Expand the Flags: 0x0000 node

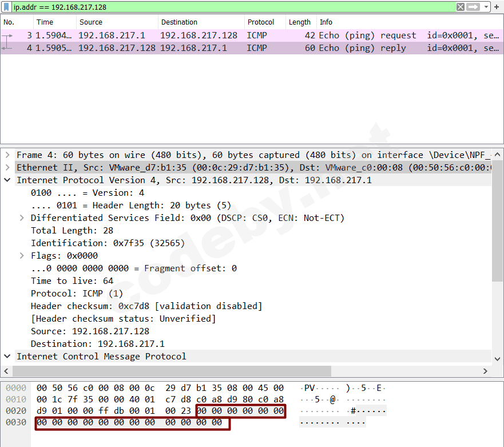click(22, 256)
